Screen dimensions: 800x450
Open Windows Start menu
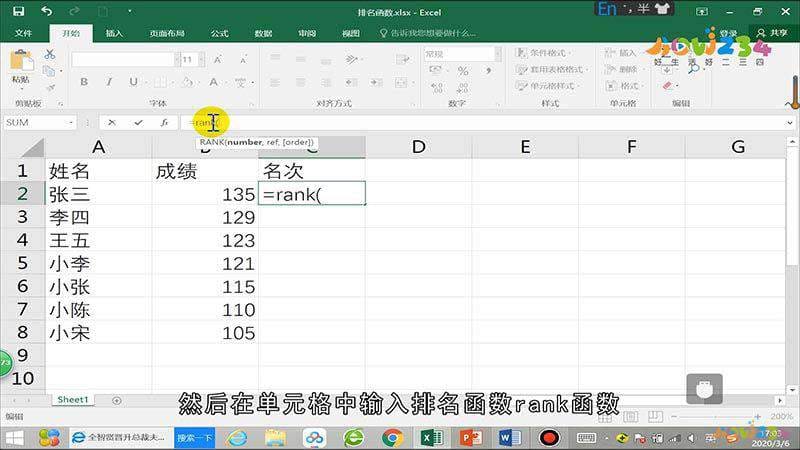pyautogui.click(x=15, y=438)
